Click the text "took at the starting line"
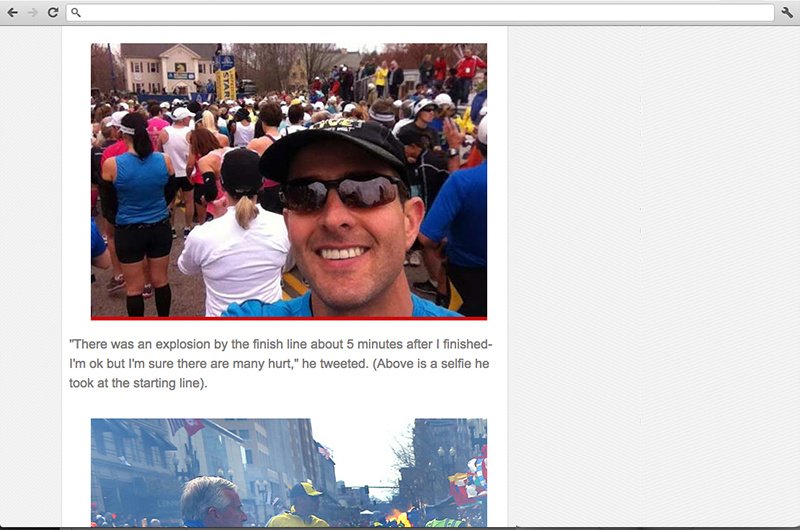 (x=135, y=383)
